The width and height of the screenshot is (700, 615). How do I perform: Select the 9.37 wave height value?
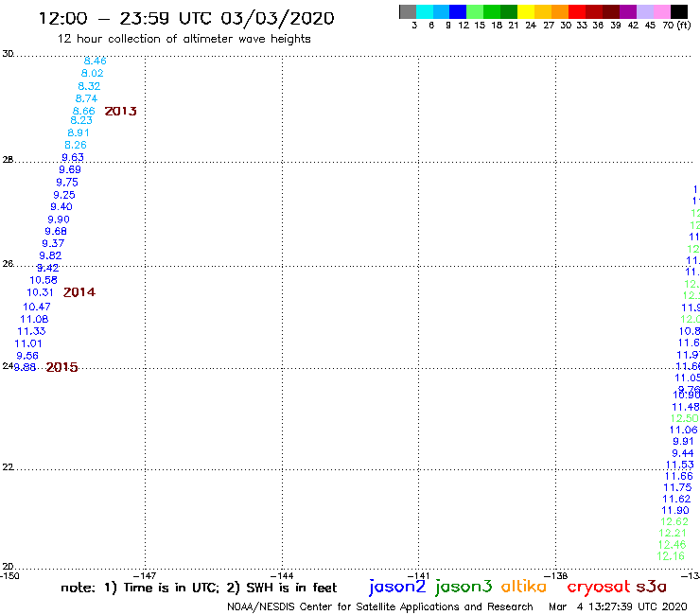point(53,243)
